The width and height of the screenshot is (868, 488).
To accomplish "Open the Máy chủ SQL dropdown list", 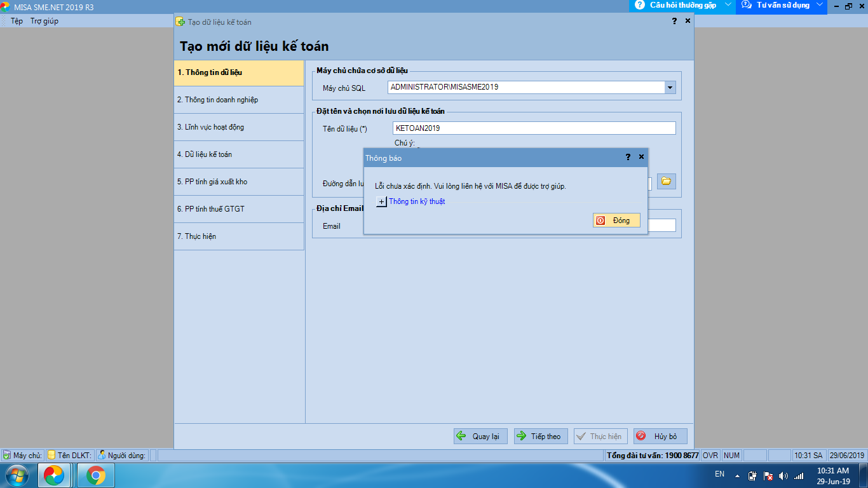I will [670, 87].
